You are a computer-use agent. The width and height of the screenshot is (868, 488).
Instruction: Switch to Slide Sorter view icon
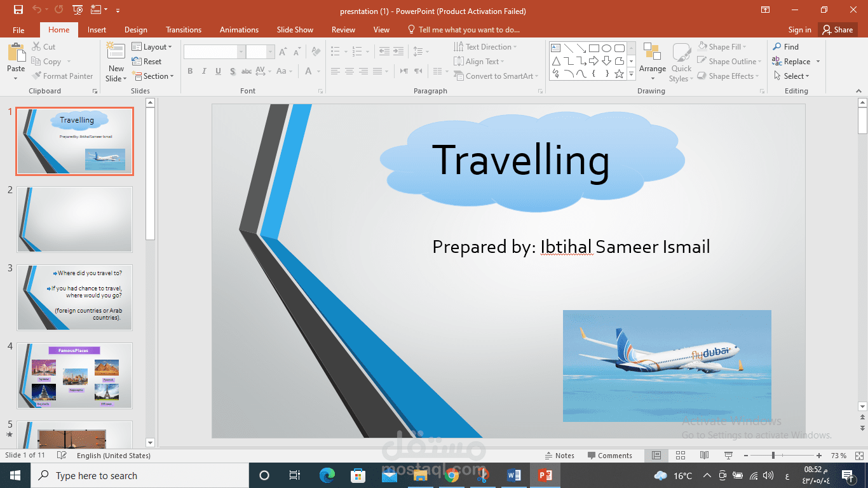[680, 456]
